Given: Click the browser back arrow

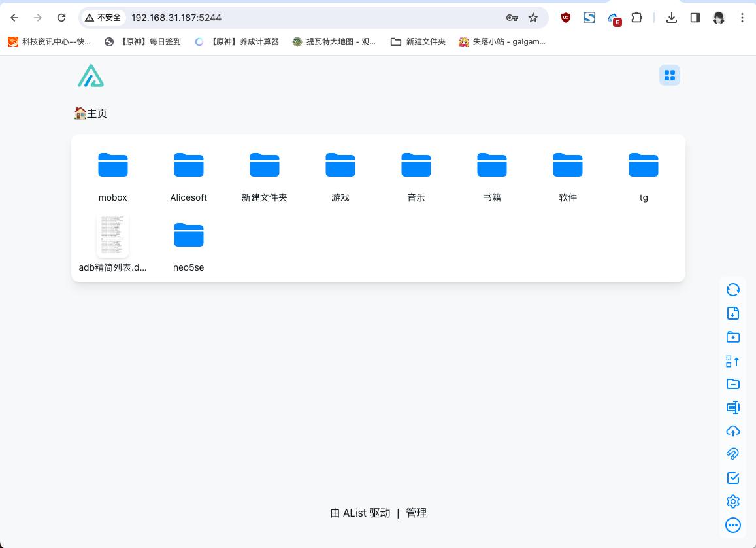Looking at the screenshot, I should pyautogui.click(x=14, y=18).
